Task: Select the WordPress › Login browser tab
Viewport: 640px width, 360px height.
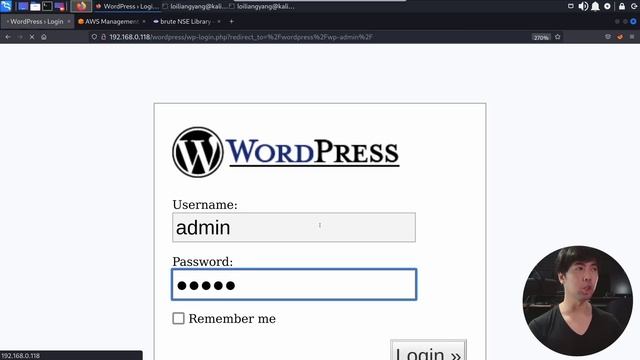Action: pyautogui.click(x=37, y=21)
